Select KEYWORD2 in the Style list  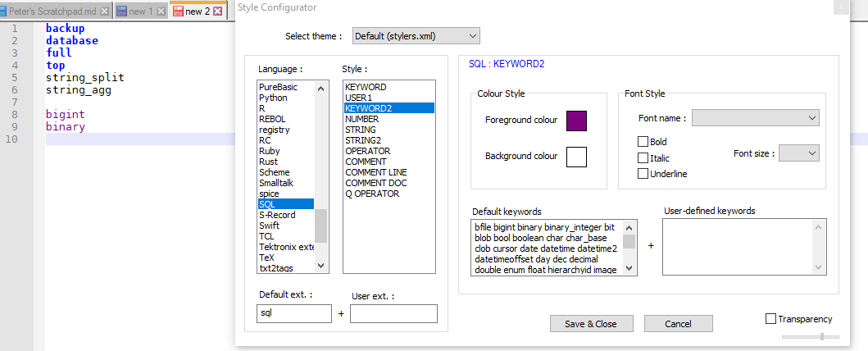[389, 108]
